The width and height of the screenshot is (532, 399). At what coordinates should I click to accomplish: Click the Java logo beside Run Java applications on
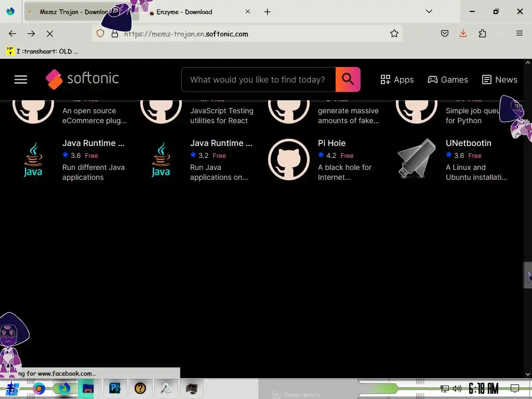(x=161, y=159)
